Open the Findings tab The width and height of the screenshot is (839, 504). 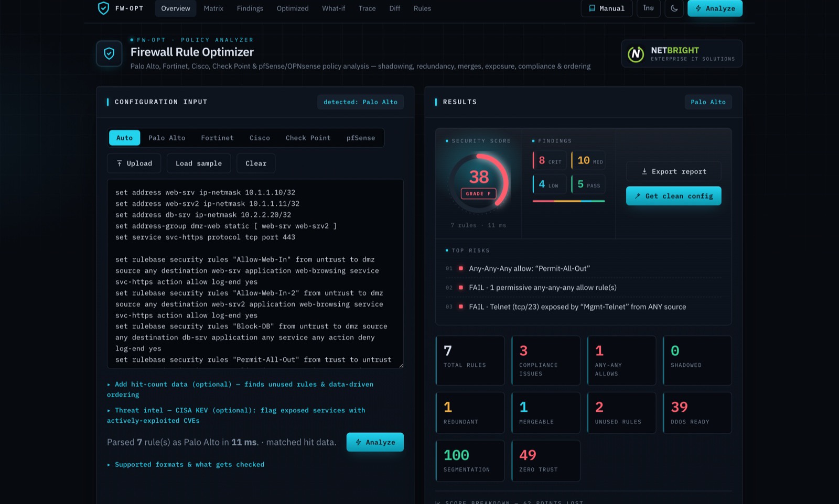[x=250, y=8]
